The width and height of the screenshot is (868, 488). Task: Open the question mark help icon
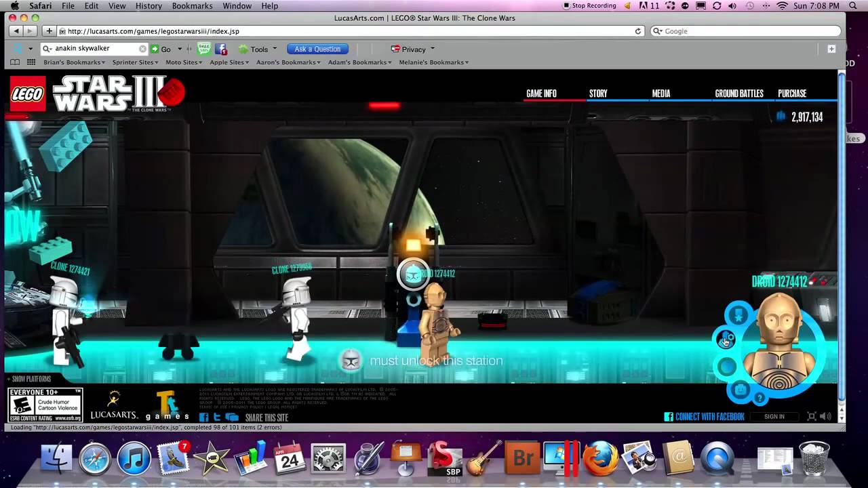[x=759, y=398]
